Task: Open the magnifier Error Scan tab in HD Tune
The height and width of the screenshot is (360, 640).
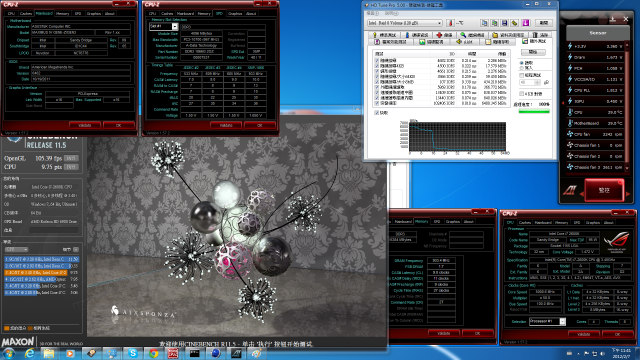Action: pos(473,35)
